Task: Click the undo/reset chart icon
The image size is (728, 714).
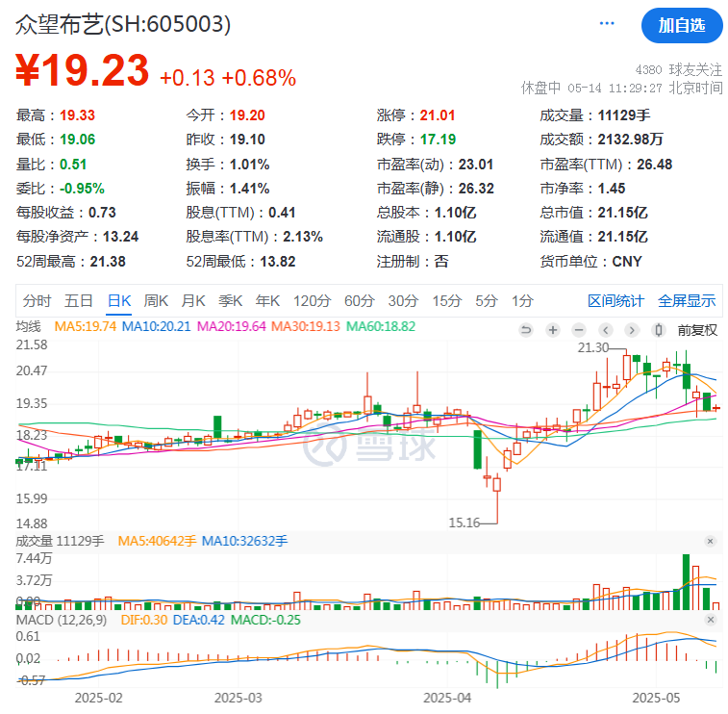Action: (526, 330)
